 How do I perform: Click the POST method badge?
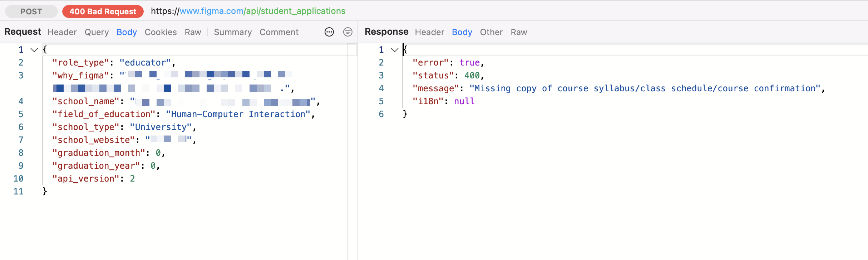point(31,11)
